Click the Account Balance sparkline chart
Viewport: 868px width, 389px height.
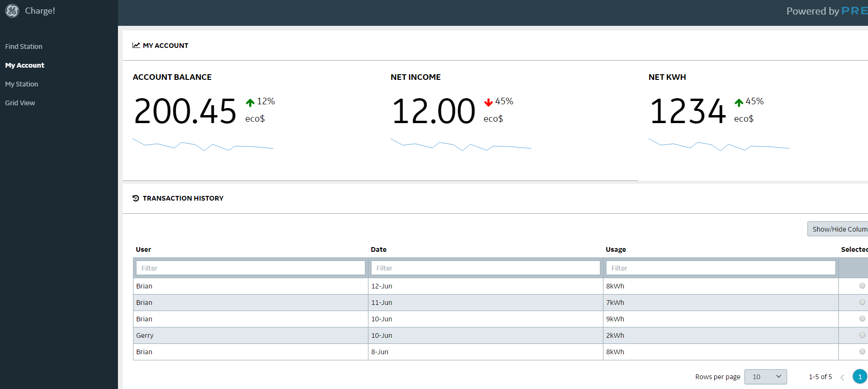203,144
